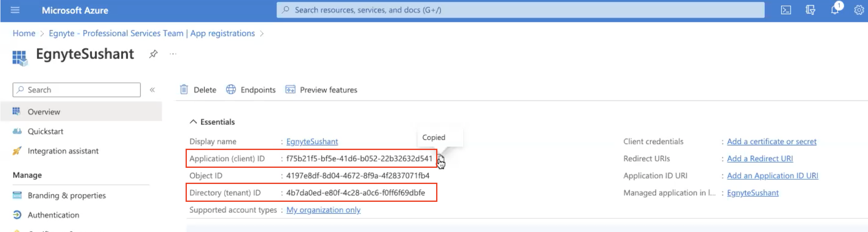This screenshot has width=868, height=232.
Task: Click Add a Redirect URI
Action: tap(760, 158)
